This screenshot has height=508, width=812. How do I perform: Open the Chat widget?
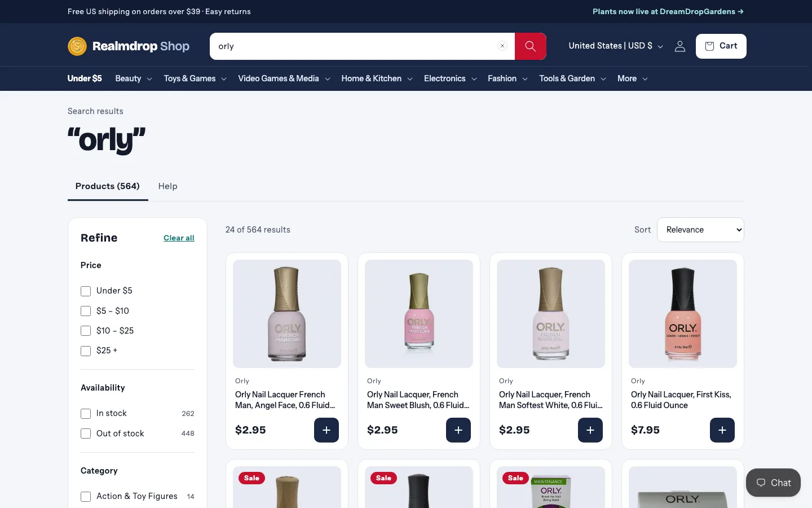tap(773, 483)
